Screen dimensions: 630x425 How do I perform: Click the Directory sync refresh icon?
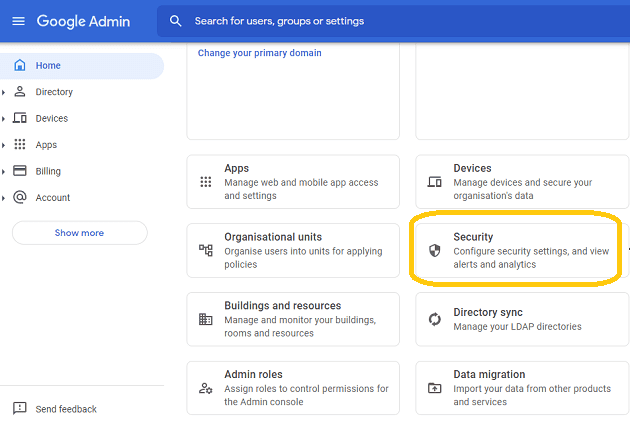pyautogui.click(x=434, y=319)
